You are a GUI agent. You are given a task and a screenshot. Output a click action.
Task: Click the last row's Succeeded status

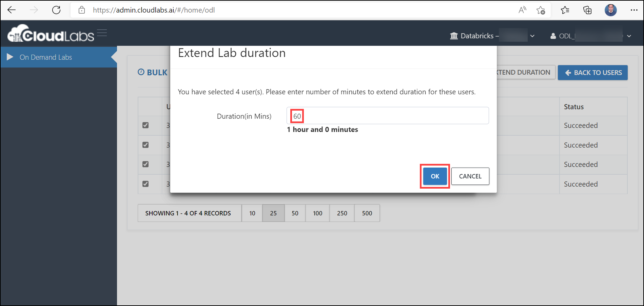[x=581, y=184]
